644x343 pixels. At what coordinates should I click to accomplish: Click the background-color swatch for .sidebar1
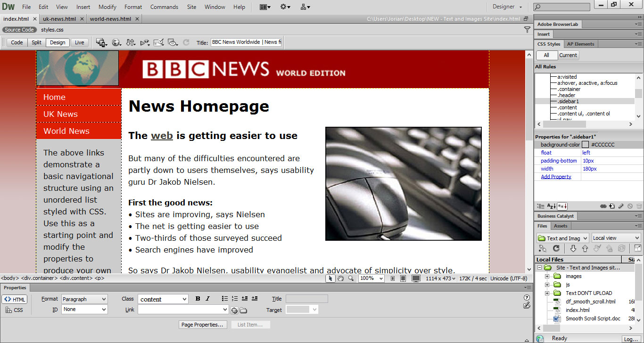[x=585, y=145]
